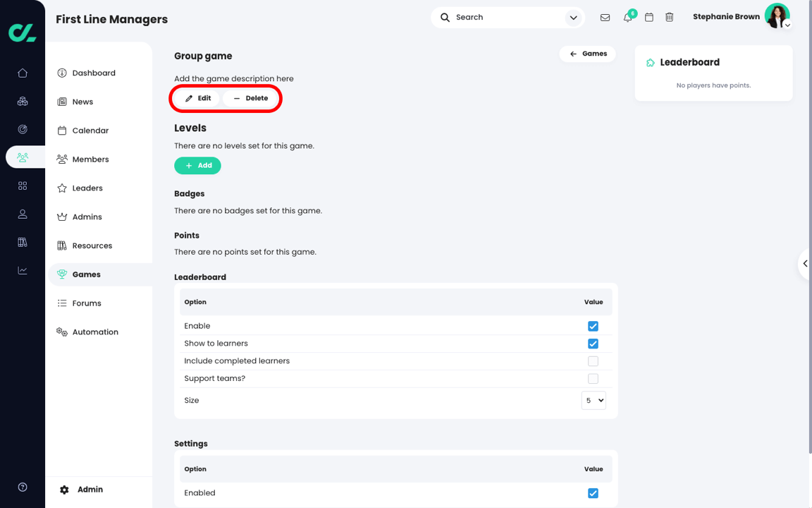
Task: Open the Admin settings gear link
Action: click(81, 490)
